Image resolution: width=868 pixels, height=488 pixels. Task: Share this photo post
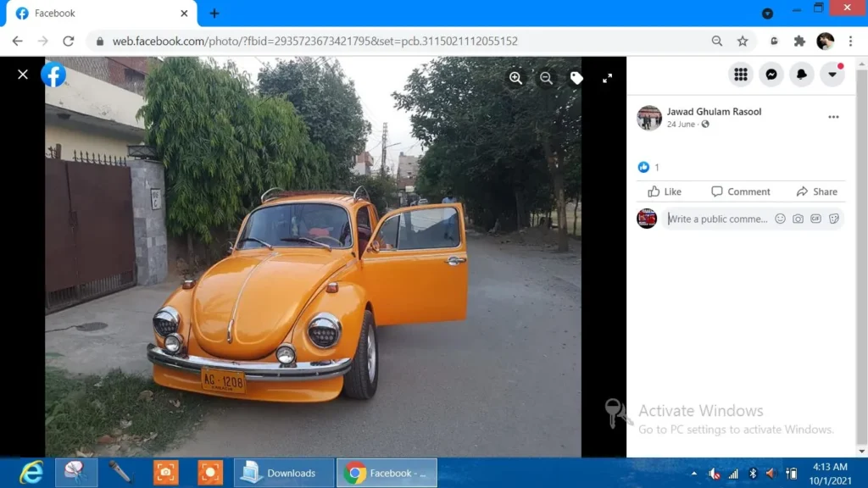tap(816, 191)
